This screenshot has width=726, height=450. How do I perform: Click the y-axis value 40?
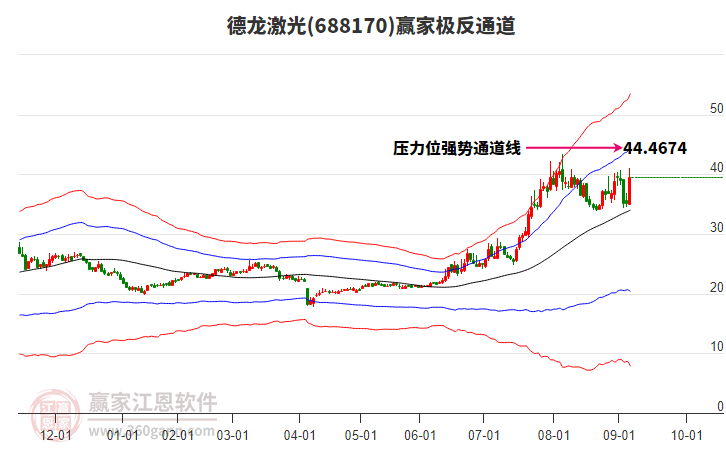pyautogui.click(x=716, y=168)
